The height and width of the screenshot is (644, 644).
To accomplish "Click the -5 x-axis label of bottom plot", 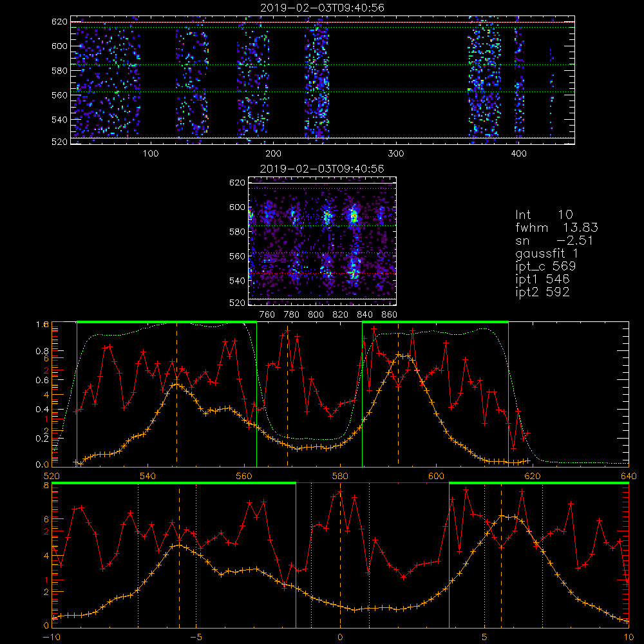I will [x=196, y=638].
